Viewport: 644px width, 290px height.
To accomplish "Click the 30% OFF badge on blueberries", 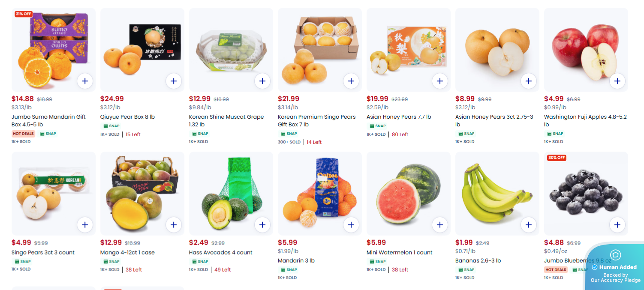I will [556, 158].
